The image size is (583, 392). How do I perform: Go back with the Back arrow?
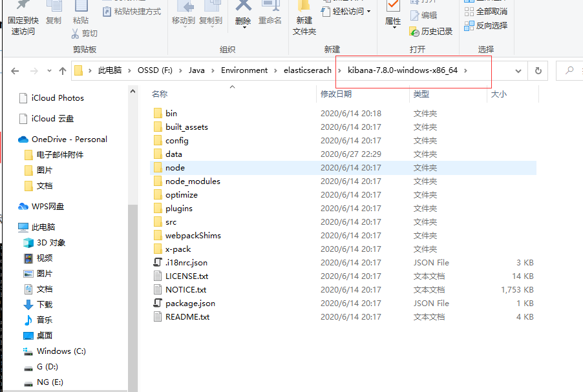point(15,70)
